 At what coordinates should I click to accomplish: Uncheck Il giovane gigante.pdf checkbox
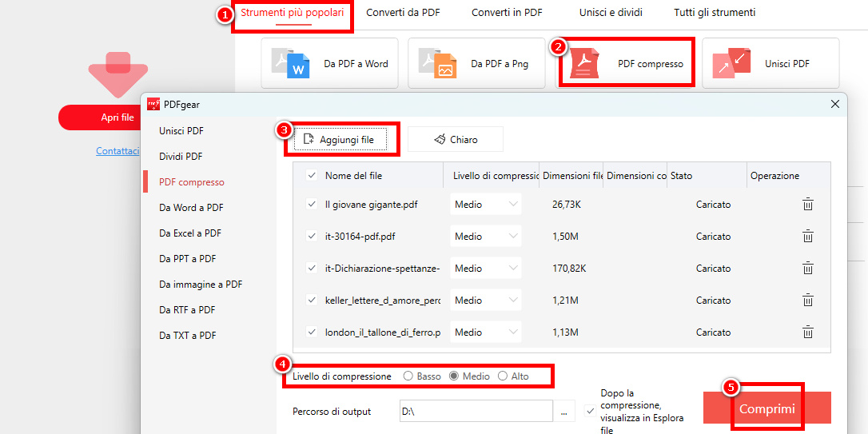pyautogui.click(x=312, y=205)
